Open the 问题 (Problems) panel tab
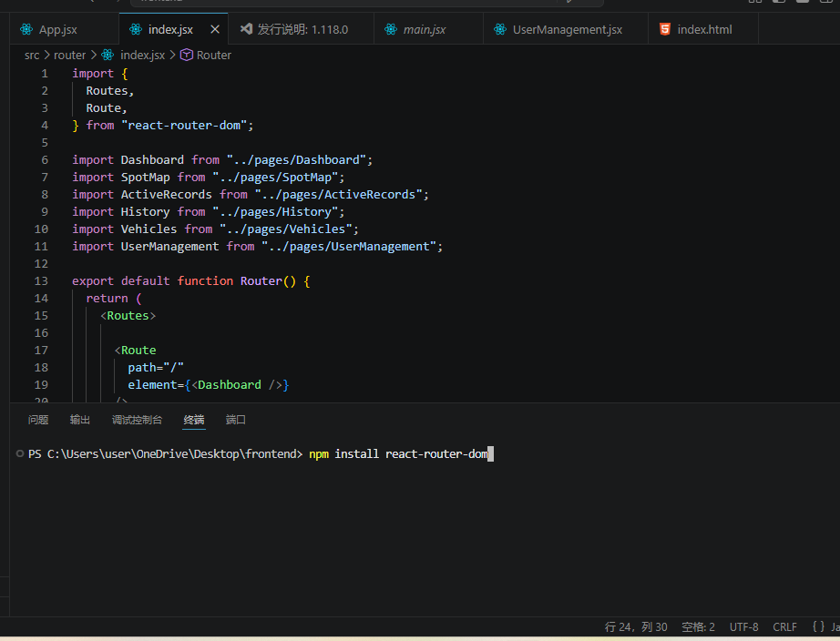Screen dimensions: 840x641 [x=38, y=420]
